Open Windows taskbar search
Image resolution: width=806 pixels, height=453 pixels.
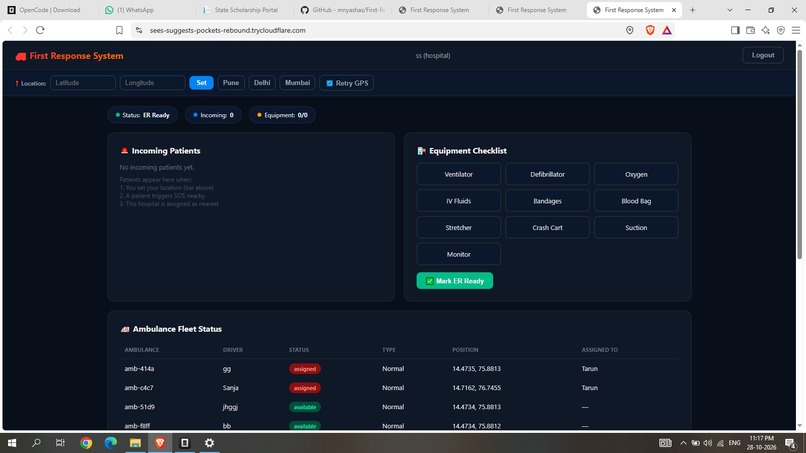(36, 443)
